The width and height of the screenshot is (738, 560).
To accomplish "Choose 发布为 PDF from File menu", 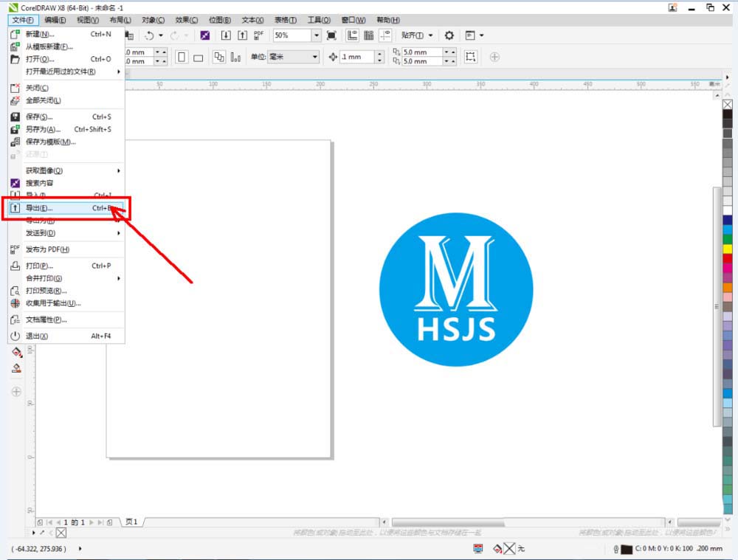I will (66, 249).
